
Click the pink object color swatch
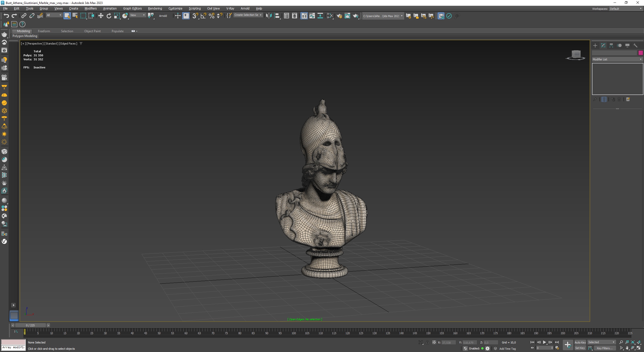[640, 53]
